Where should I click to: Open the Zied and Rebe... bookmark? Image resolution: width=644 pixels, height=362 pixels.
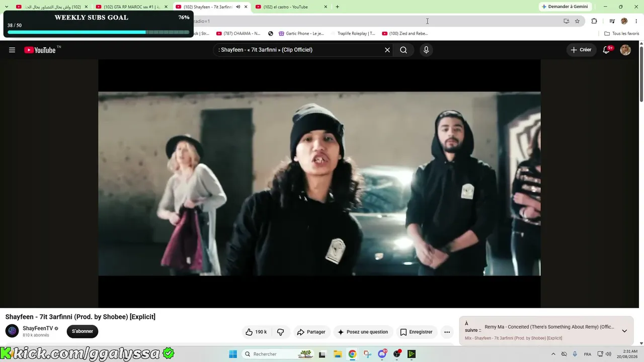[x=405, y=34]
